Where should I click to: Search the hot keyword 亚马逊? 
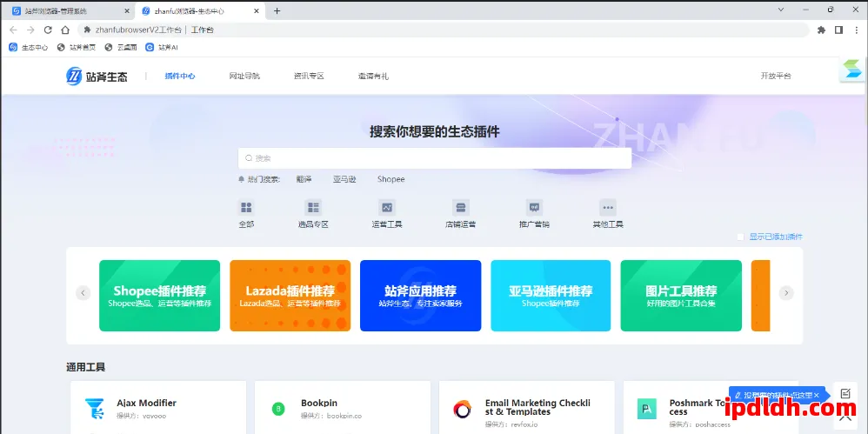click(344, 179)
